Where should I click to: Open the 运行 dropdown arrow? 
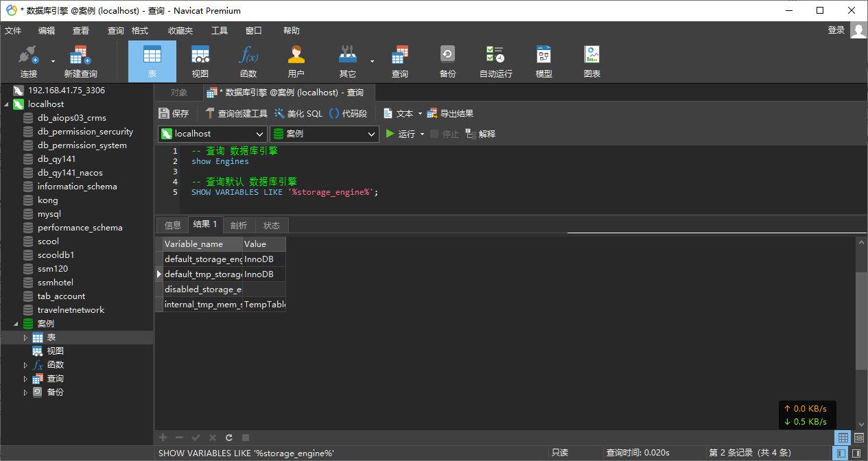point(422,134)
